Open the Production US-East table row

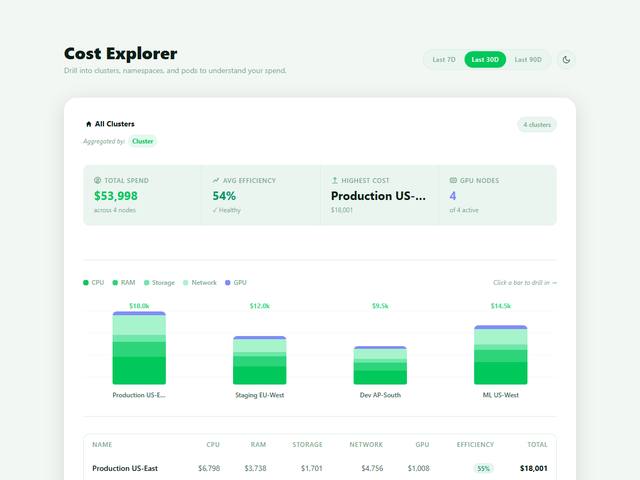click(320, 468)
